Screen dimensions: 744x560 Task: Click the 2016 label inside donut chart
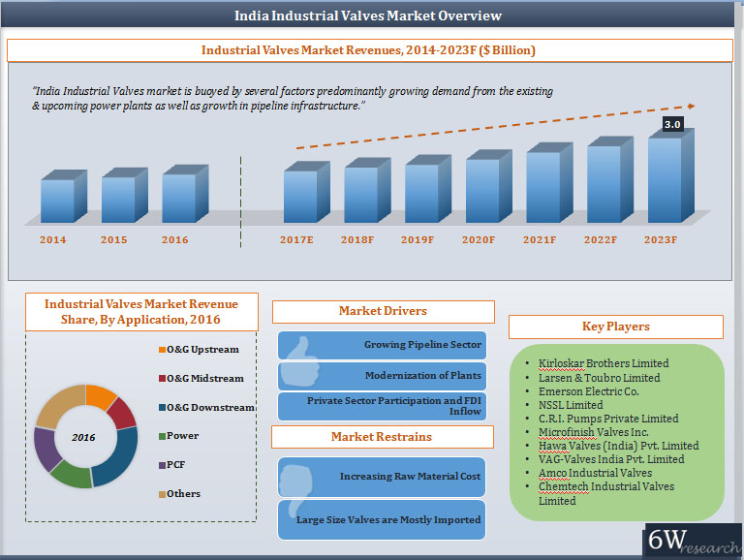[83, 438]
